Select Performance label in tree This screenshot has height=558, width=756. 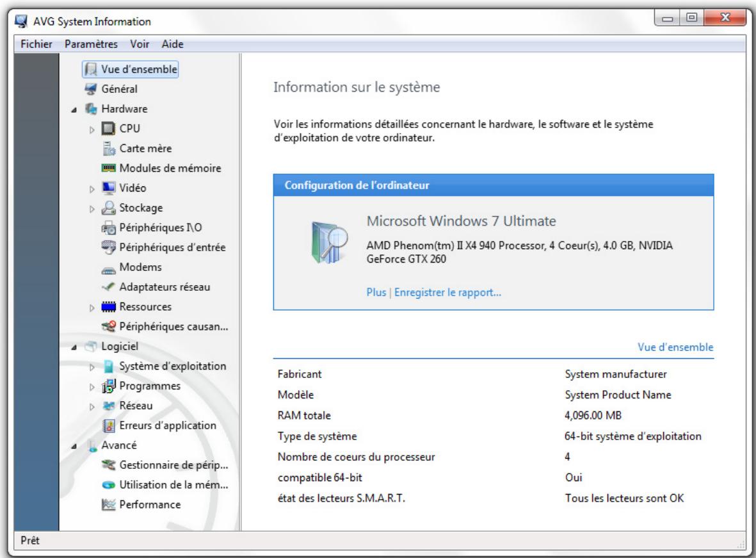[150, 504]
